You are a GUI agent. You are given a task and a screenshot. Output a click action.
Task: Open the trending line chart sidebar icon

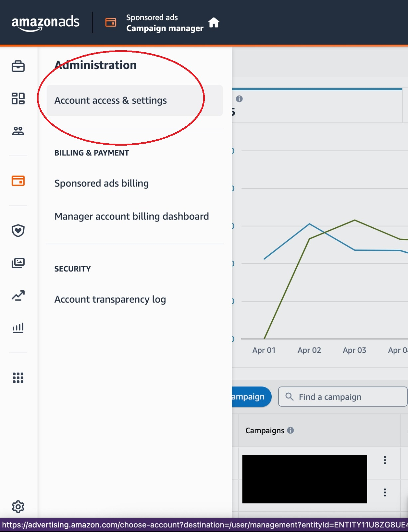click(x=18, y=295)
